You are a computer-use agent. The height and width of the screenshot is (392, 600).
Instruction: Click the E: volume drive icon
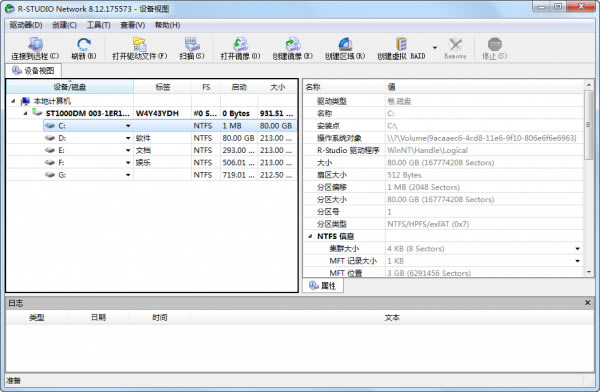click(50, 150)
